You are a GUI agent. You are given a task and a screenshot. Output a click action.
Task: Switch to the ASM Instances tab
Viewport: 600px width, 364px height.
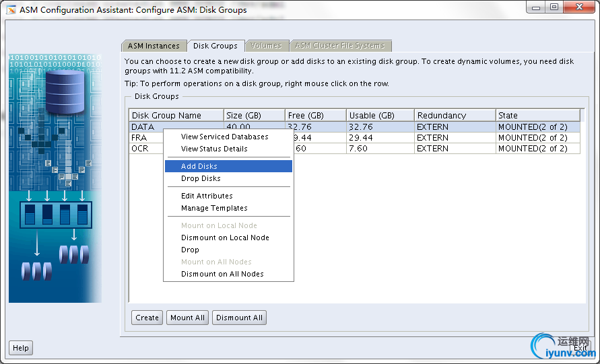[154, 46]
